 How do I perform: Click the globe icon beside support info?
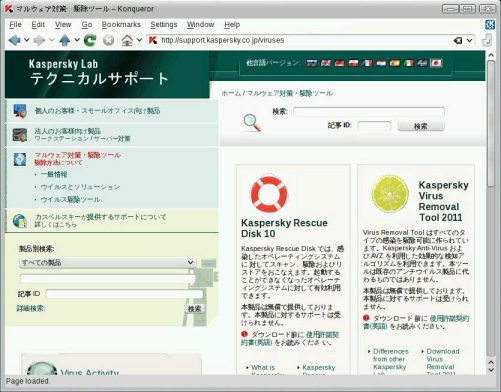20,221
